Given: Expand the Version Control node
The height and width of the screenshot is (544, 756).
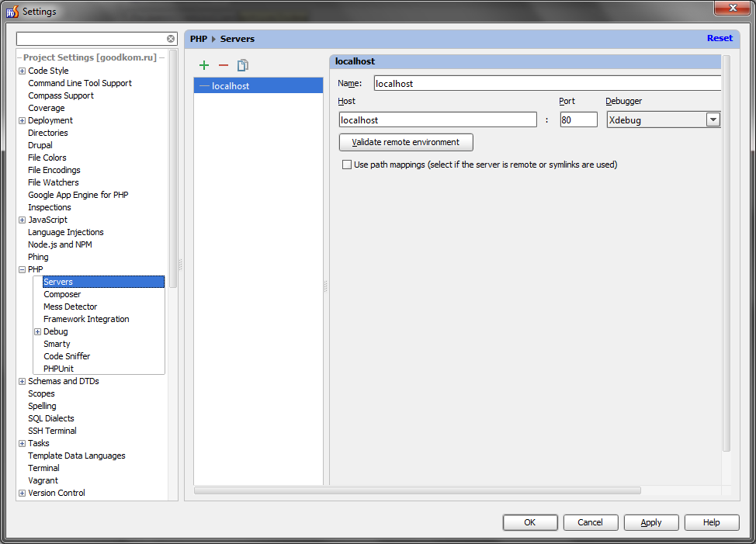Looking at the screenshot, I should [23, 493].
